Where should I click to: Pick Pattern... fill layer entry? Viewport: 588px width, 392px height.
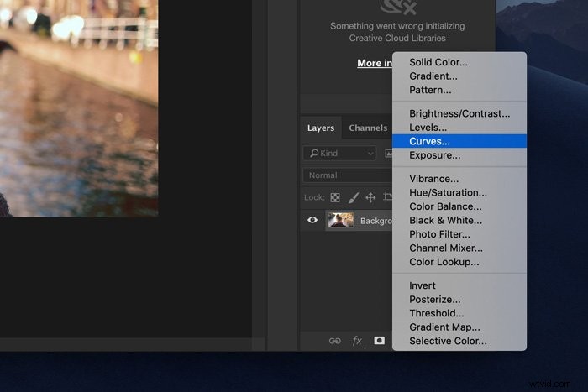tap(459, 90)
